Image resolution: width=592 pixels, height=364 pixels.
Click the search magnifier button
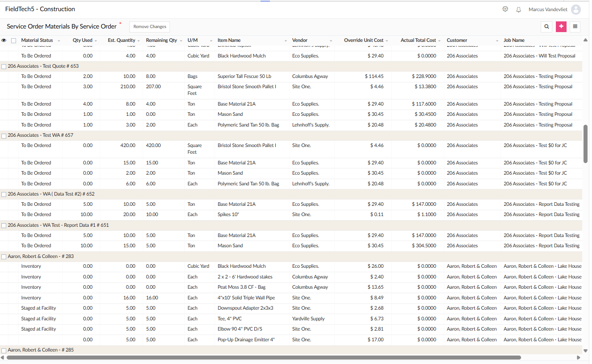point(546,27)
